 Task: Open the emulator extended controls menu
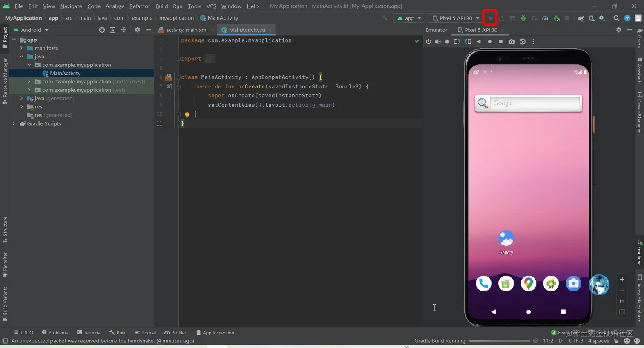pos(533,42)
